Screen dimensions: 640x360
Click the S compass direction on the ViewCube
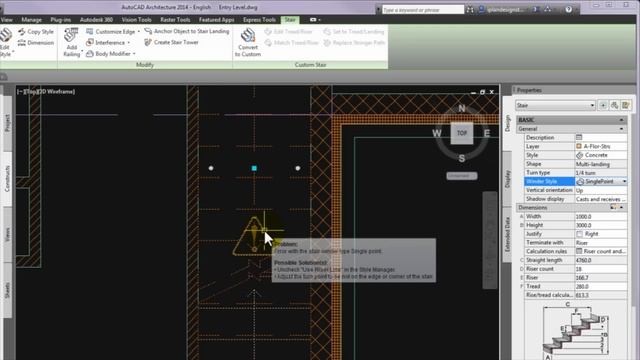point(462,158)
